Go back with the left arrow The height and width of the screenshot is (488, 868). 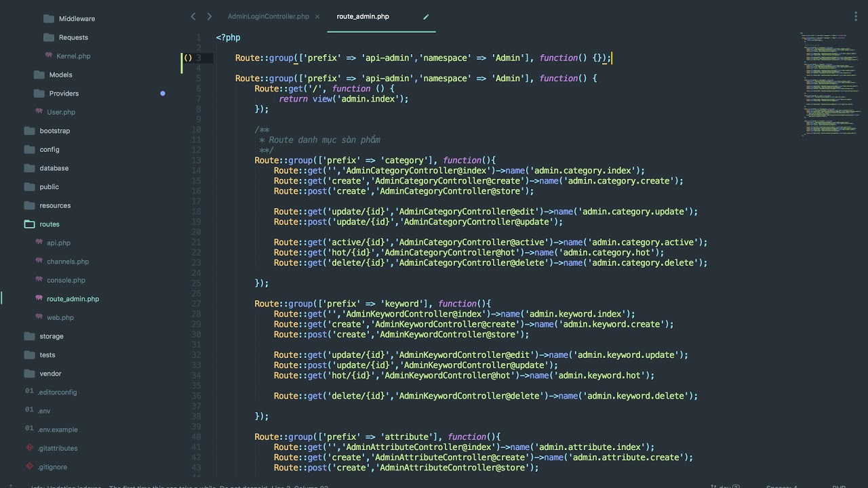click(x=193, y=16)
